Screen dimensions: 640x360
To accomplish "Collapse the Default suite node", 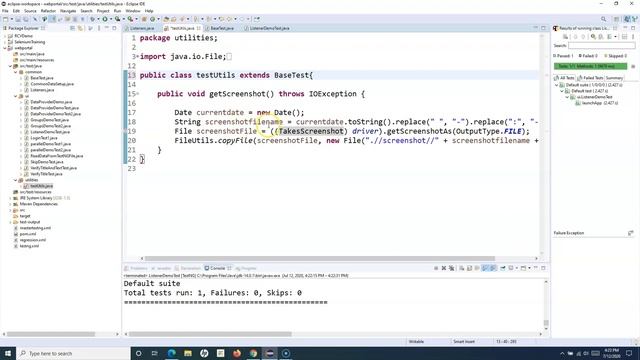I will (556, 85).
